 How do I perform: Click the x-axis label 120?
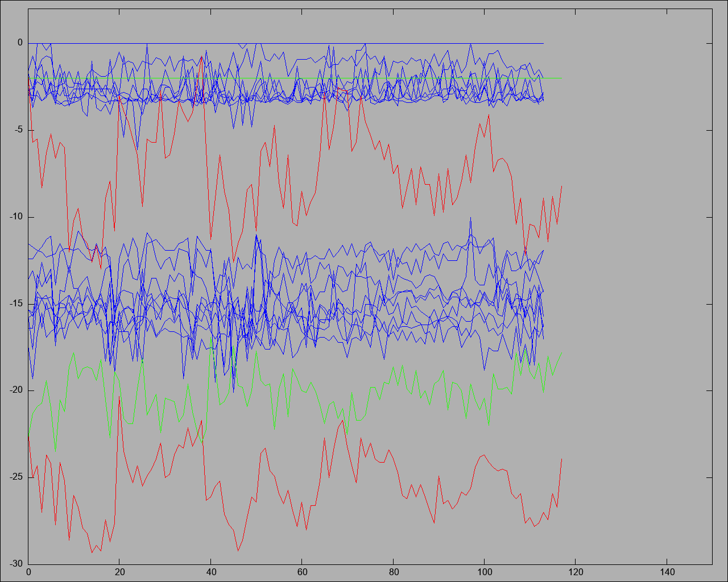coord(576,572)
